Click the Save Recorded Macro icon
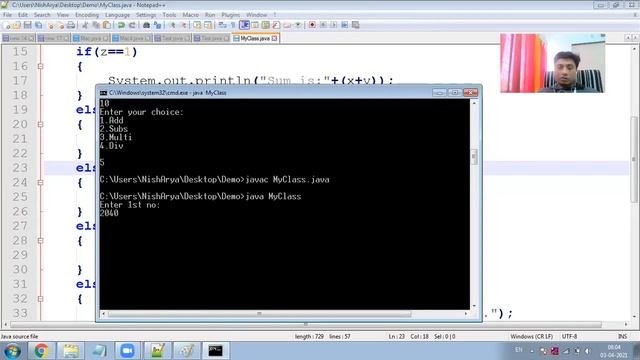640x360 pixels. (356, 25)
